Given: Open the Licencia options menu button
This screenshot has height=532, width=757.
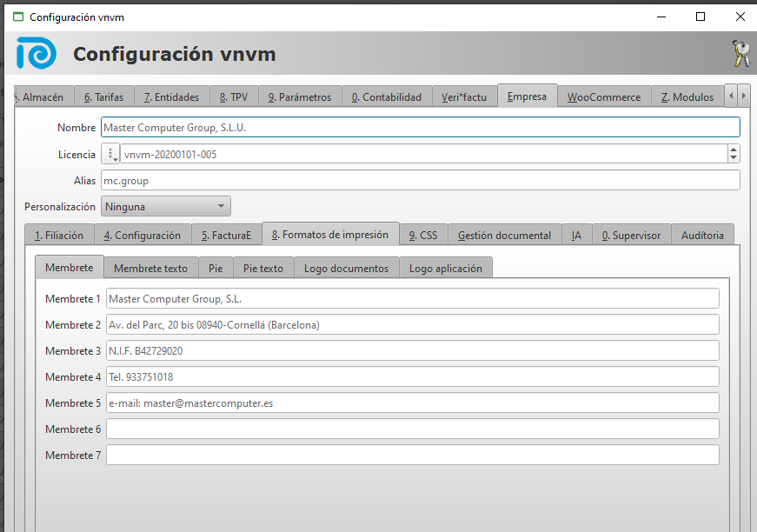Looking at the screenshot, I should [110, 154].
